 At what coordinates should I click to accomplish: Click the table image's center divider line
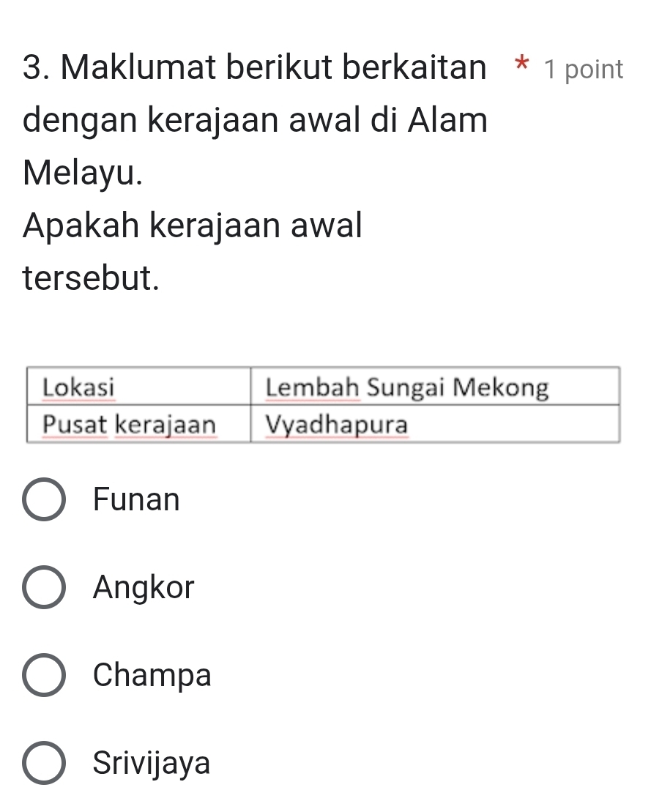point(251,406)
